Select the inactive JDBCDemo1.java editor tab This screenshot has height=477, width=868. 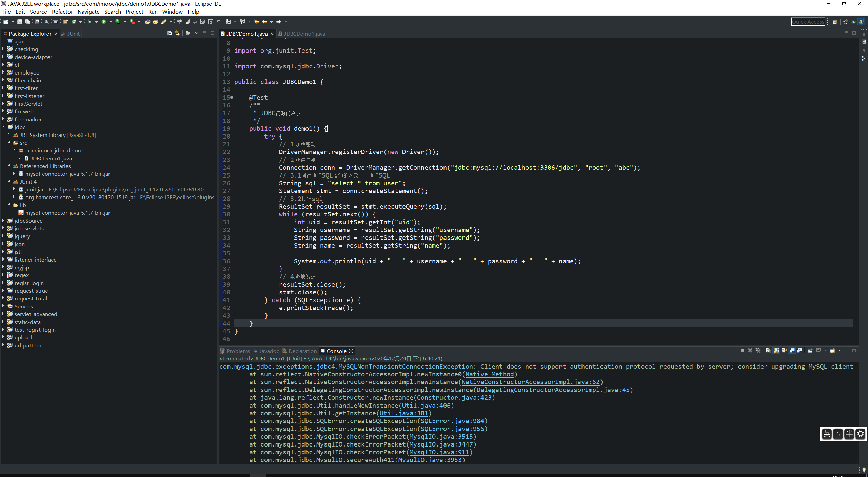[x=302, y=34]
